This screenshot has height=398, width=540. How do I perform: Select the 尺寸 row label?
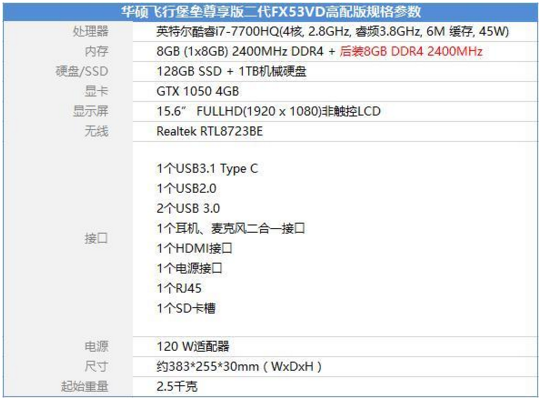pos(96,366)
